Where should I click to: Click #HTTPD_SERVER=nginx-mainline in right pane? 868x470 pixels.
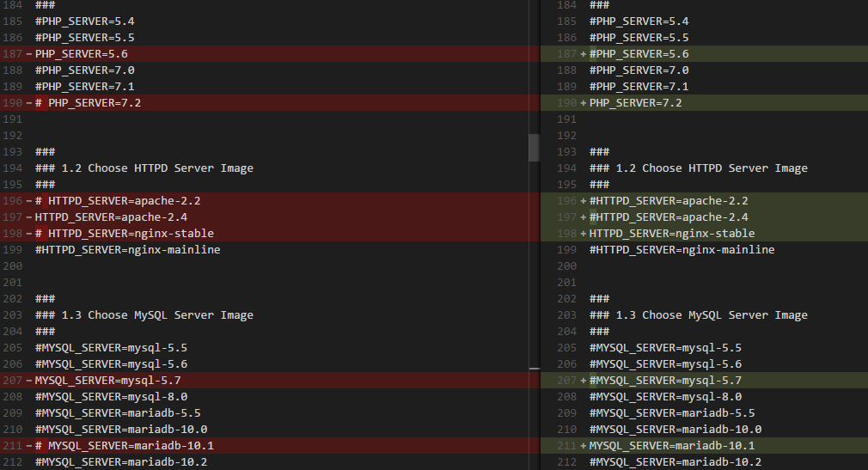point(682,250)
